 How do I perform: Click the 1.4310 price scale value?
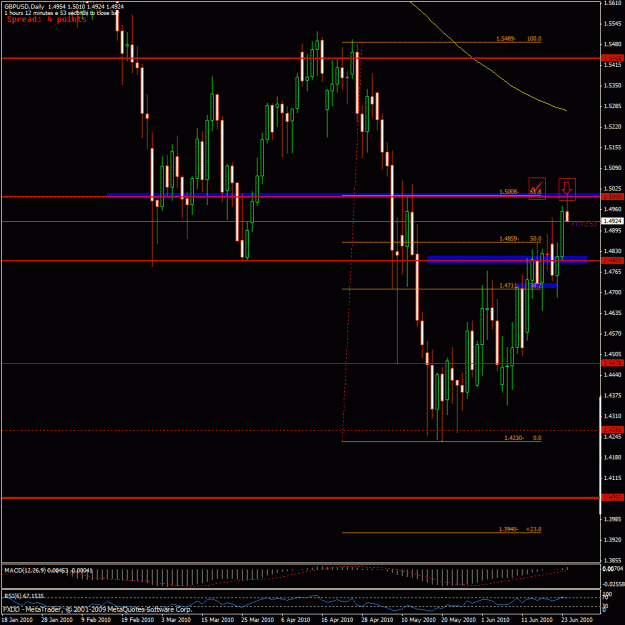(613, 416)
